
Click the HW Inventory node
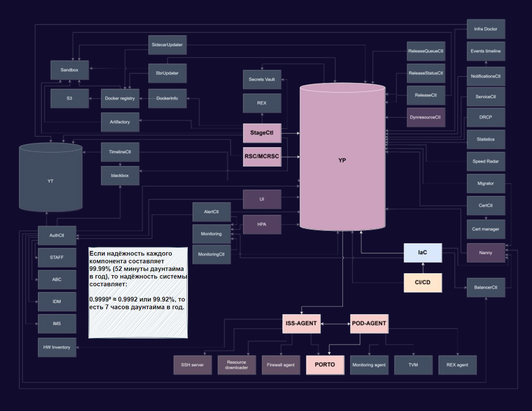pyautogui.click(x=57, y=348)
